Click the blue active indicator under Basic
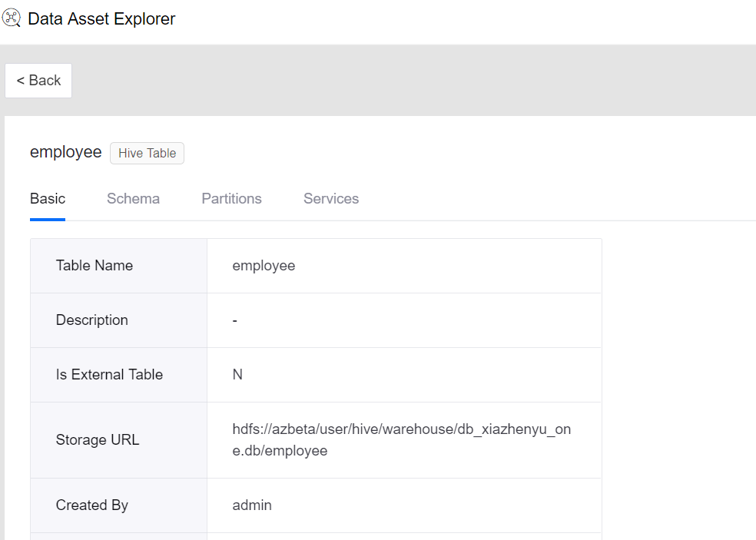Viewport: 756px width, 540px height. [48, 219]
